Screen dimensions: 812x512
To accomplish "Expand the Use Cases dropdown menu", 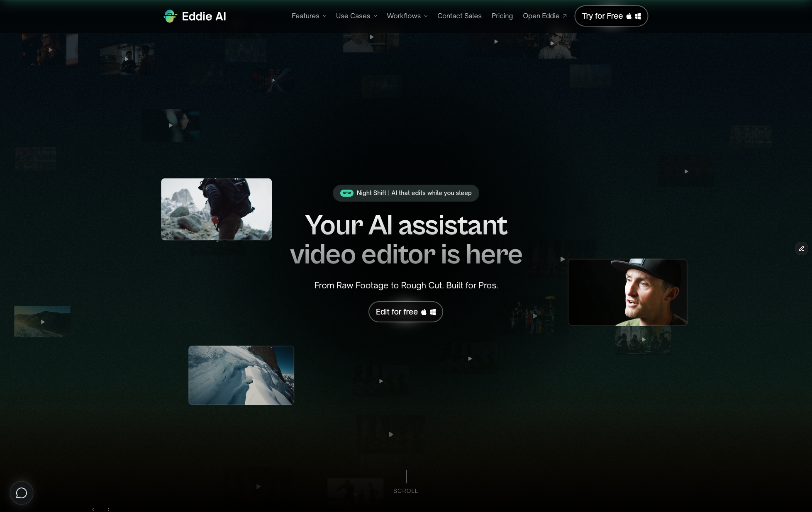I will pyautogui.click(x=356, y=16).
